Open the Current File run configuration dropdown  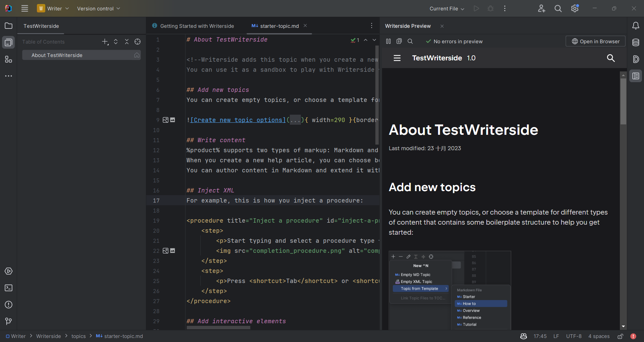point(447,8)
